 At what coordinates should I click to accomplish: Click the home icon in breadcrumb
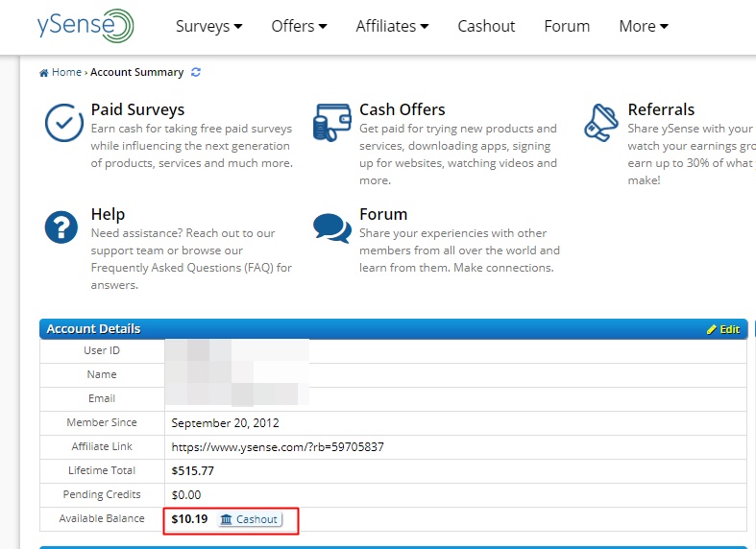click(x=44, y=73)
